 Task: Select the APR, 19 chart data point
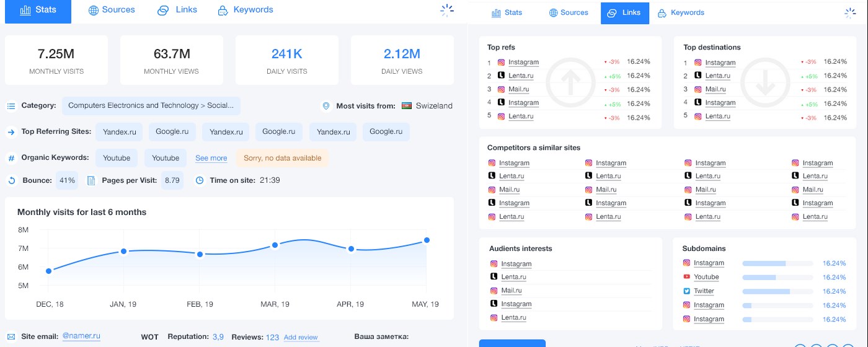coord(351,249)
